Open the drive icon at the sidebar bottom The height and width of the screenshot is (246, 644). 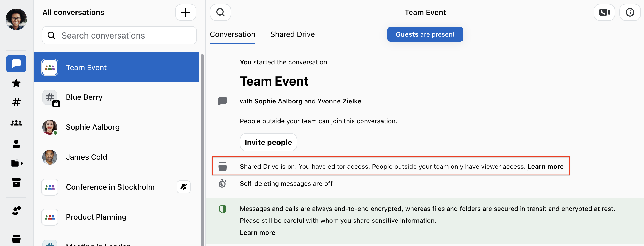point(16,239)
